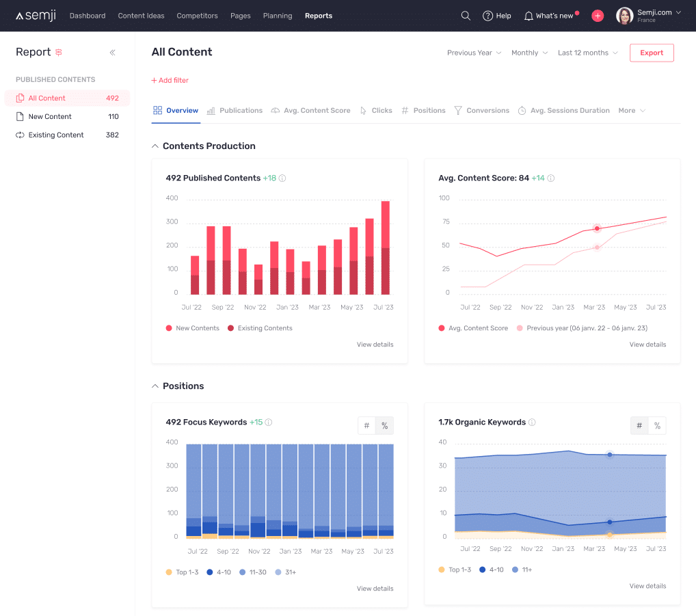Viewport: 696px width, 616px height.
Task: Click the New Content document icon
Action: pos(20,117)
